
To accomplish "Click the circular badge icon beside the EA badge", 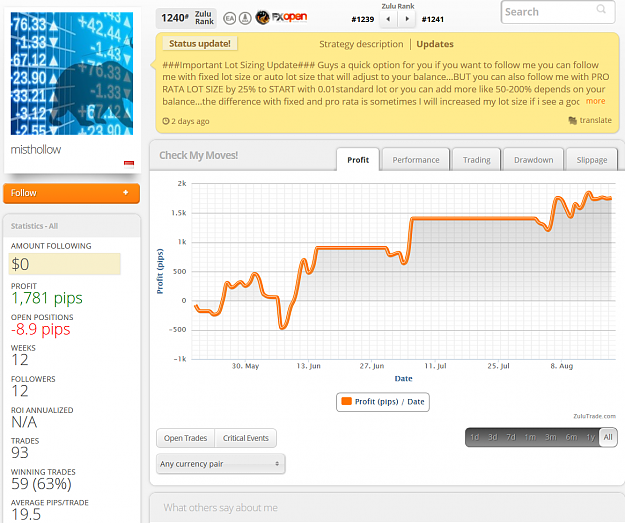I will [245, 18].
